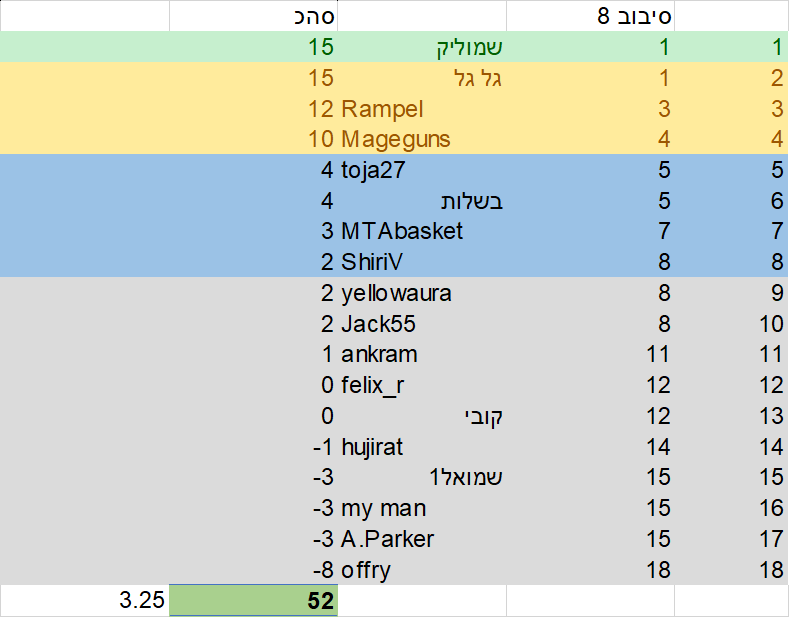Click the ankram name cell
This screenshot has height=621, width=790.
click(x=422, y=354)
